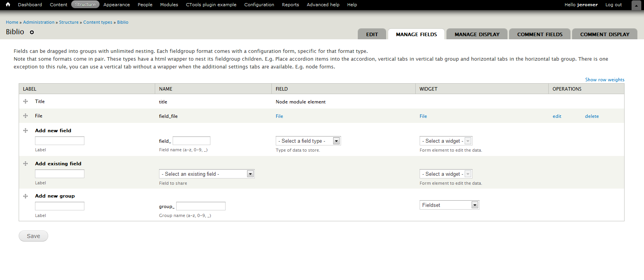Click edit link for the File field

[x=556, y=116]
